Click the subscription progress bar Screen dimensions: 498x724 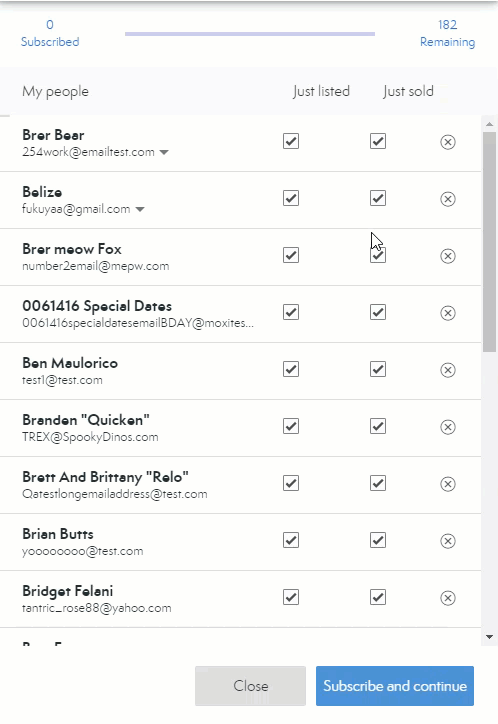pyautogui.click(x=250, y=34)
